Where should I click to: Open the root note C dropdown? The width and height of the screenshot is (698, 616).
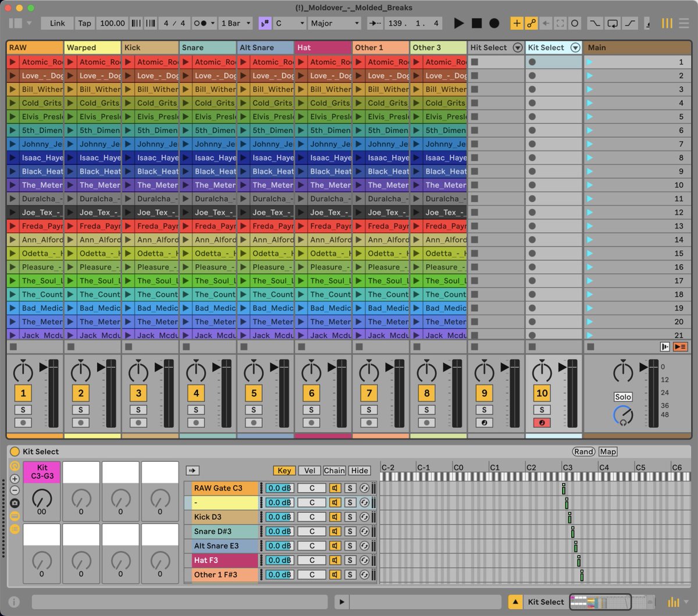[290, 23]
